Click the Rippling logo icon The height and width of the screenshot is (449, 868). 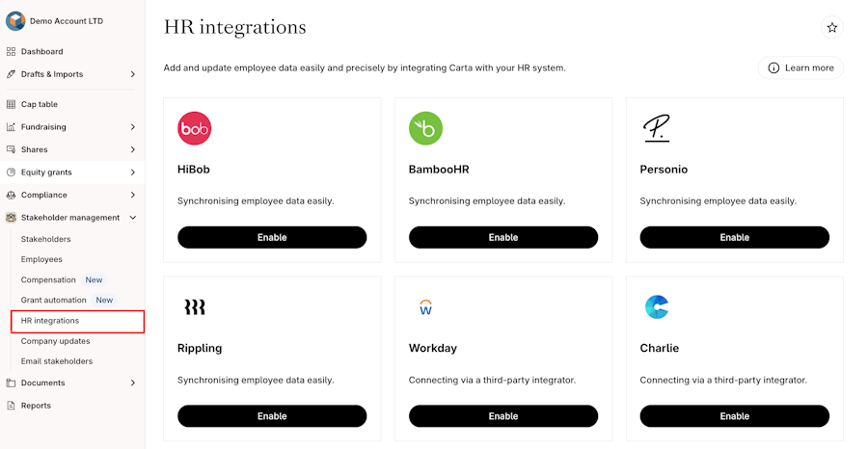pos(195,307)
